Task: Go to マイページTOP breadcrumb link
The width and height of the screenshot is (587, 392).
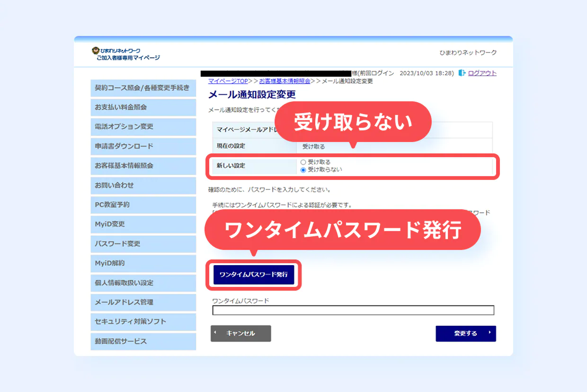Action: (x=228, y=81)
